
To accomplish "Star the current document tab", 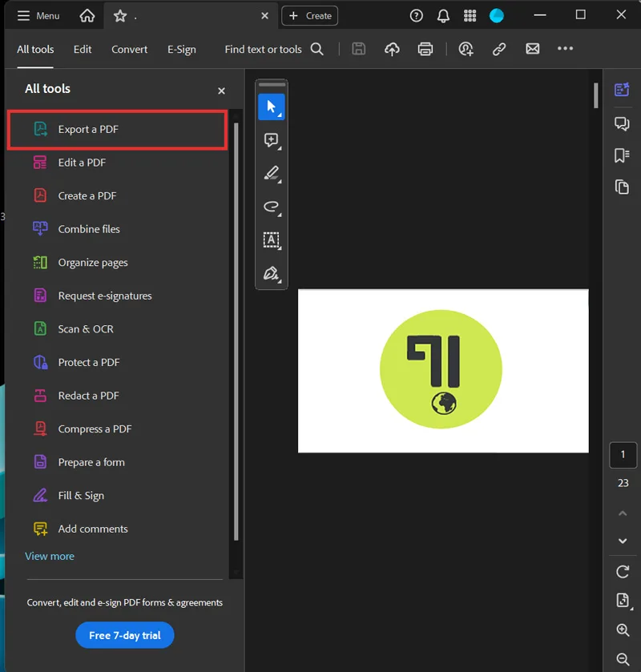I will [x=120, y=16].
